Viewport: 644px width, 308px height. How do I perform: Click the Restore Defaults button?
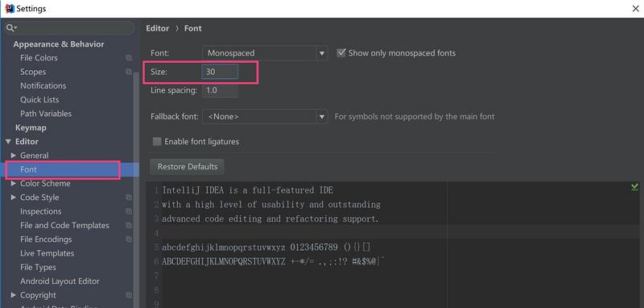(x=188, y=167)
